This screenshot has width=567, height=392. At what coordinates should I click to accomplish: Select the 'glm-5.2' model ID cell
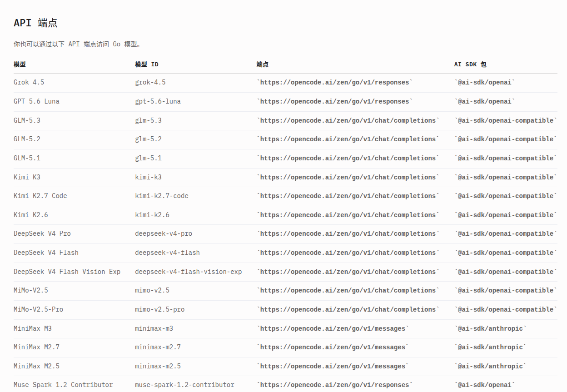(148, 139)
